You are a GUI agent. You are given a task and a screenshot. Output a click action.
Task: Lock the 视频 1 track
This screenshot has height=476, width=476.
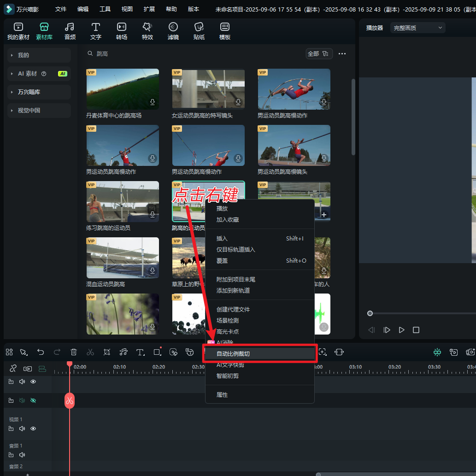11,429
